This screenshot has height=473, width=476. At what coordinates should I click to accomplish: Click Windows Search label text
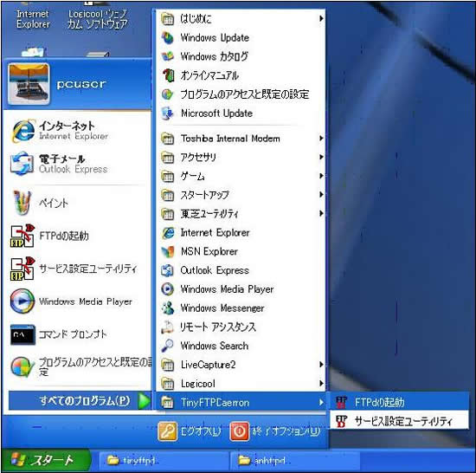tap(215, 346)
